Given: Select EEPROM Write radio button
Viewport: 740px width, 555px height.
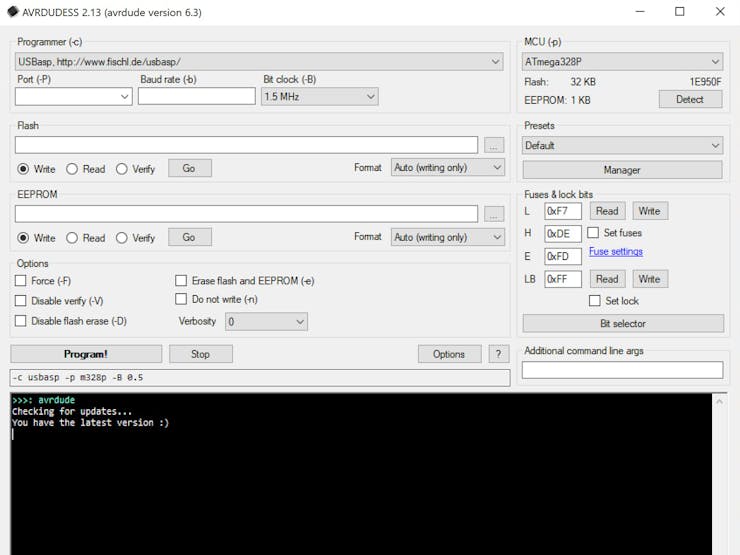Looking at the screenshot, I should point(23,238).
